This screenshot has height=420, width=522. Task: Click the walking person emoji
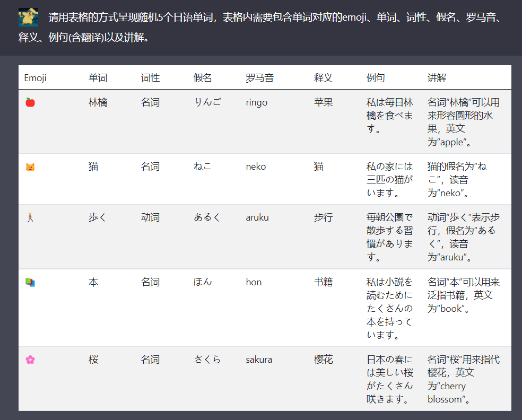pos(30,217)
